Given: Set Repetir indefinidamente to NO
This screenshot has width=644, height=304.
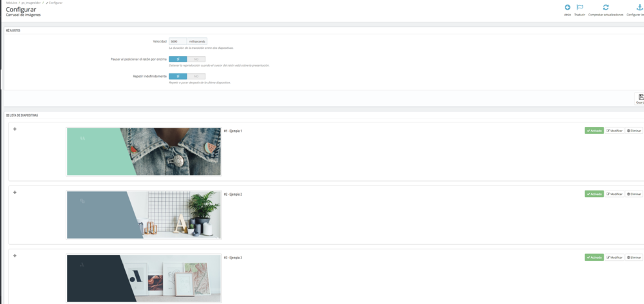Looking at the screenshot, I should [x=196, y=77].
